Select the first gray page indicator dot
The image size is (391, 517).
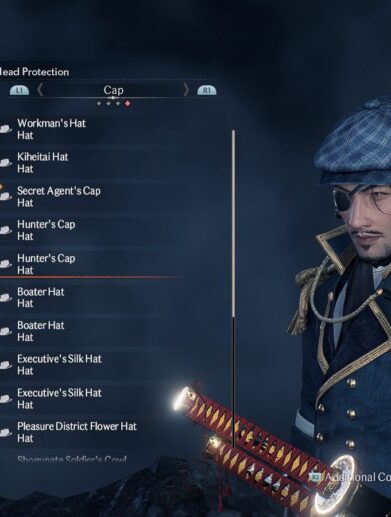99,104
